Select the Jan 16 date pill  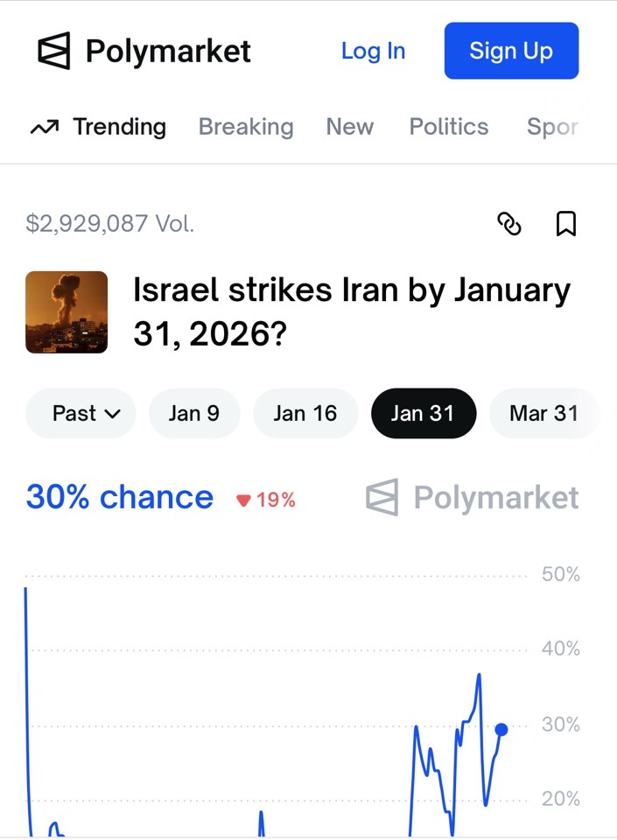pos(305,413)
